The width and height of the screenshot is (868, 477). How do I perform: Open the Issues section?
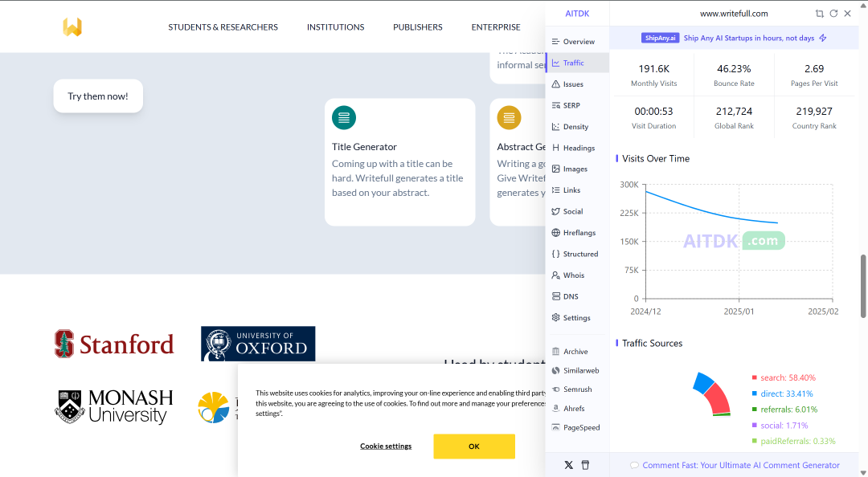click(x=577, y=84)
